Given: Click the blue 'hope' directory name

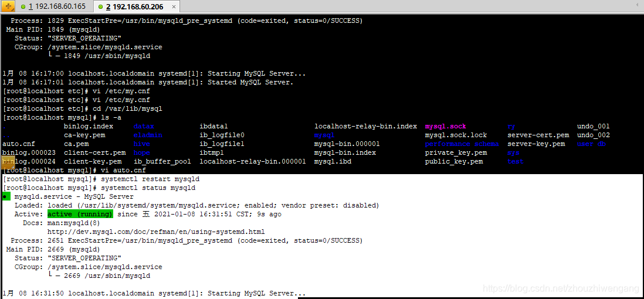Looking at the screenshot, I should pos(142,152).
